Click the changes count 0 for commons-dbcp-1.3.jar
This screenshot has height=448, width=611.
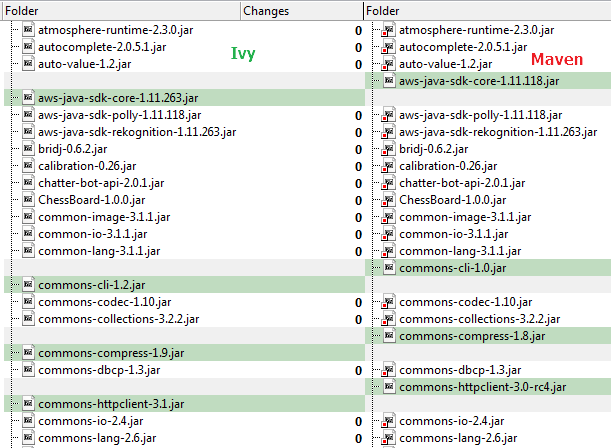[x=358, y=370]
